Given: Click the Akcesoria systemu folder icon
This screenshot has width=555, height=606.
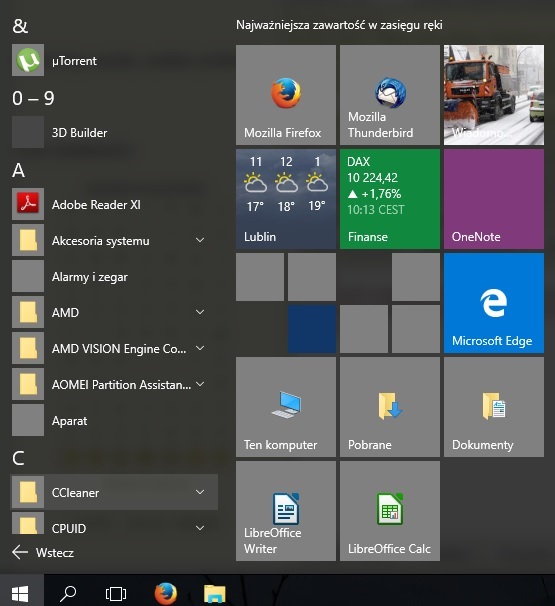Looking at the screenshot, I should click(x=28, y=240).
